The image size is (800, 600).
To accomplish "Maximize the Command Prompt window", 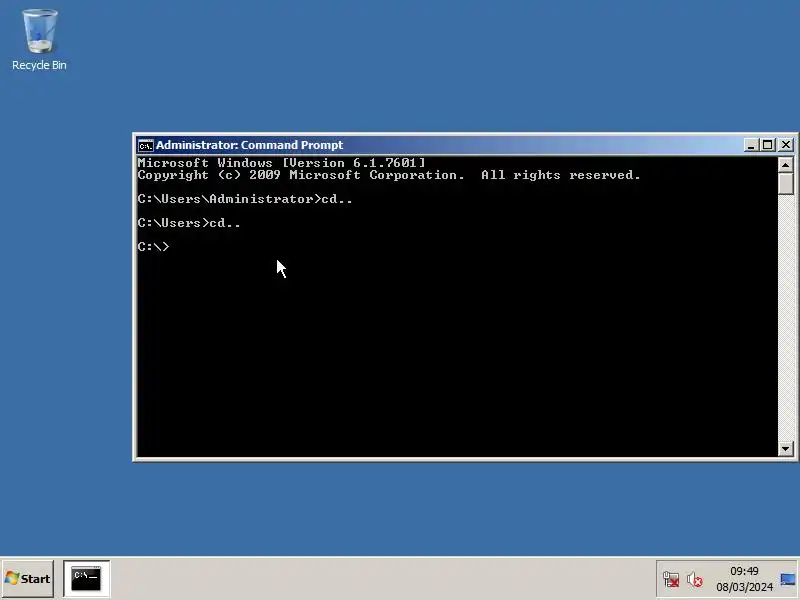I will tap(767, 145).
